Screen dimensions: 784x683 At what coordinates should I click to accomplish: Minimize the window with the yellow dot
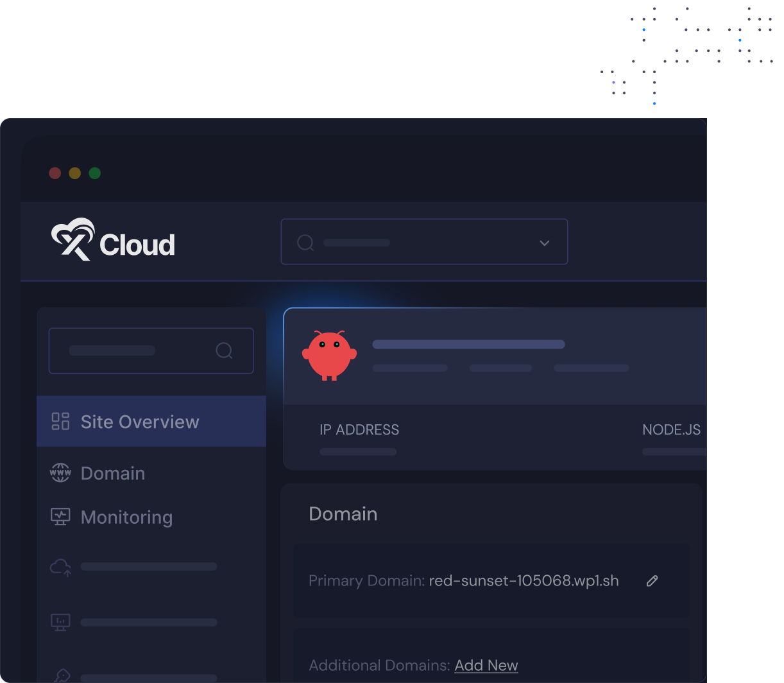[74, 173]
